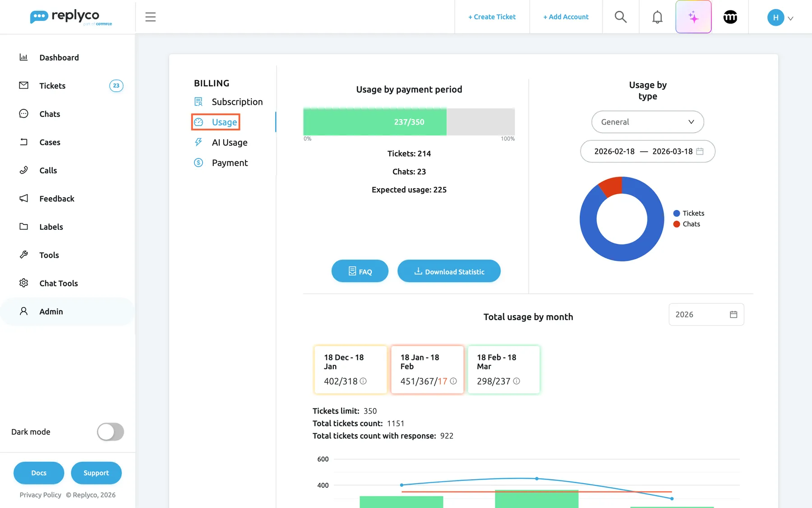Click info icon beside 402/318

point(363,381)
